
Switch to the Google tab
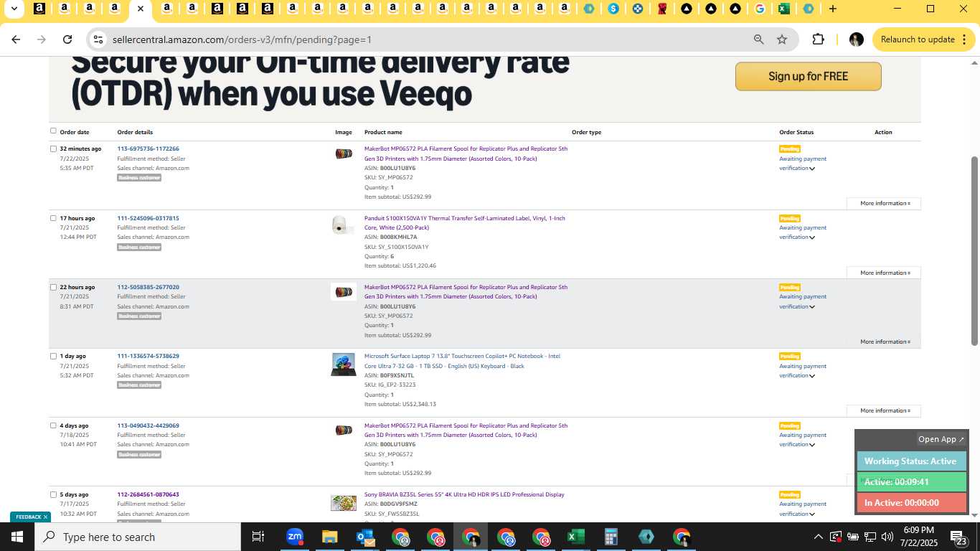pos(760,9)
